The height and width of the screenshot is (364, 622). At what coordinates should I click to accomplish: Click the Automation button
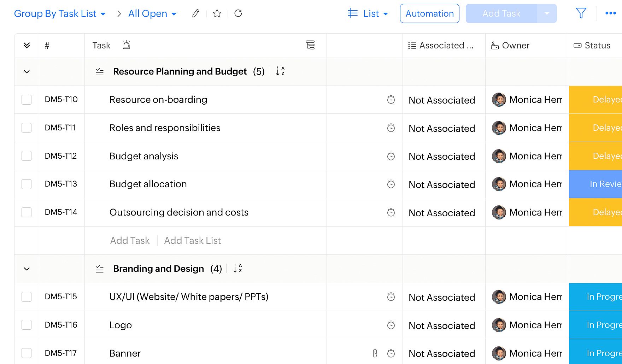(429, 13)
